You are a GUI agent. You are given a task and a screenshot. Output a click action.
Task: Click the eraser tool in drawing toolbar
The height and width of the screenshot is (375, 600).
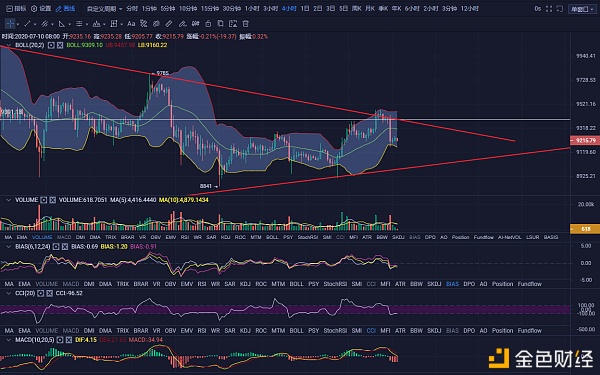[x=183, y=24]
